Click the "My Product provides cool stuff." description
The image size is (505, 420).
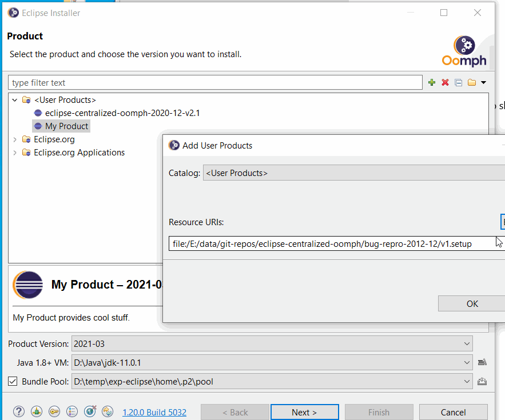point(71,318)
